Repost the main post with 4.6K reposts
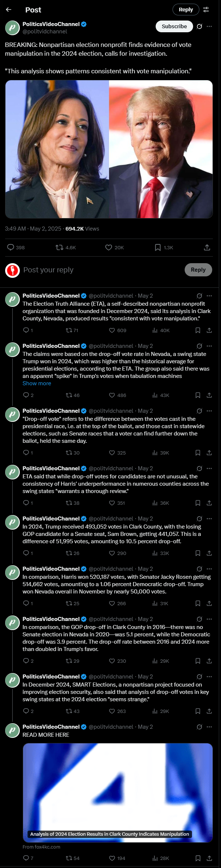This screenshot has width=221, height=868. [x=65, y=247]
